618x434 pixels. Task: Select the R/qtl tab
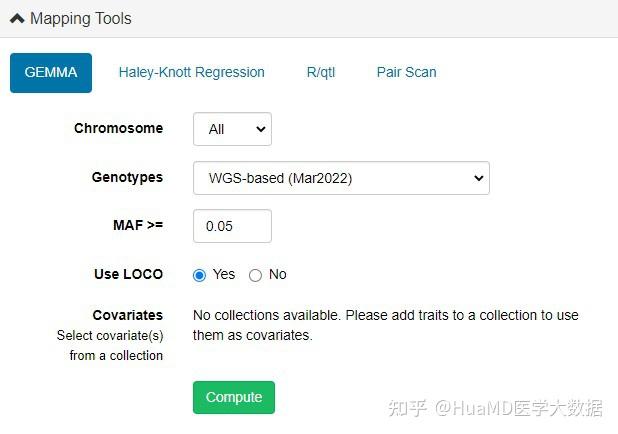pos(321,73)
